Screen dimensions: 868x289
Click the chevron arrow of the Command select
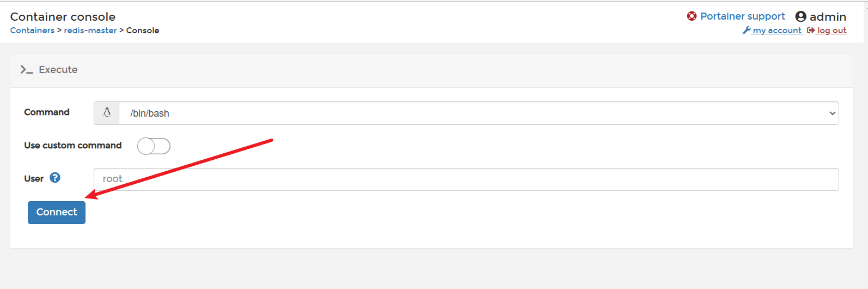click(832, 113)
